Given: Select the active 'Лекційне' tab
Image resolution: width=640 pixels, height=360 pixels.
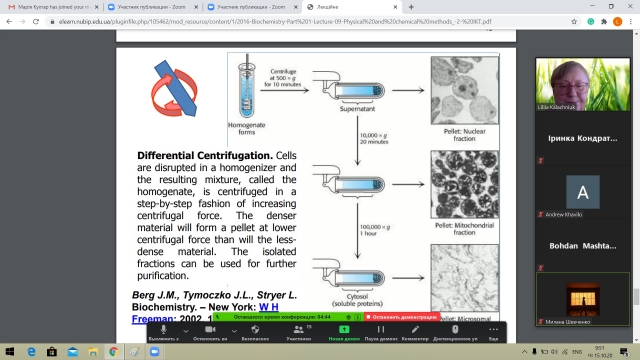Looking at the screenshot, I should [351, 7].
